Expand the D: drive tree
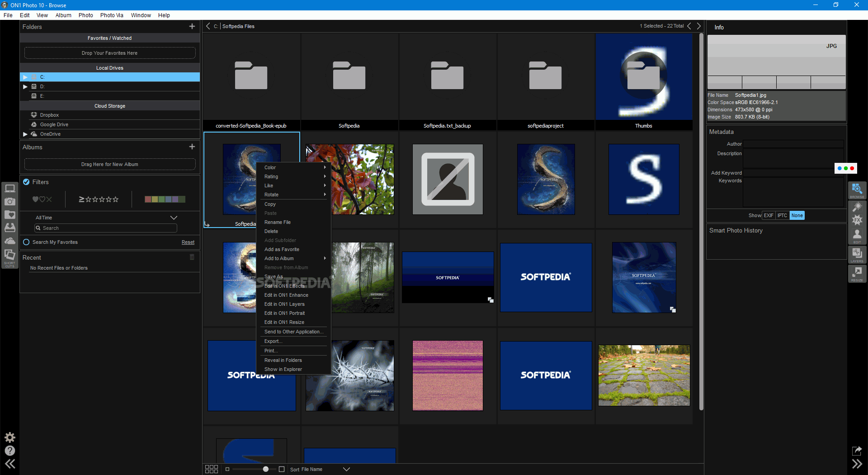Screen dimensions: 868x475 pos(25,86)
